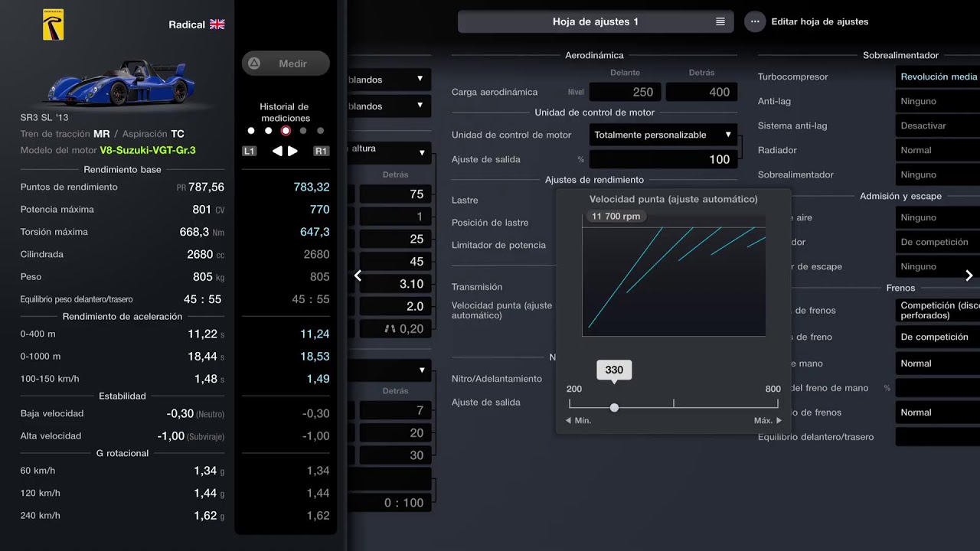980x551 pixels.
Task: Click the list icon on settings sheet bar
Action: pos(720,21)
